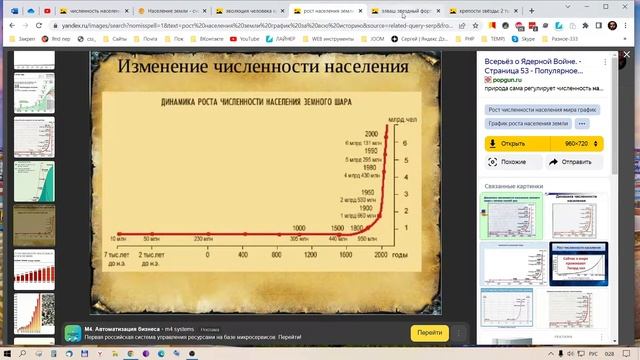Click the ad's yellow 'Перейти' button
The width and height of the screenshot is (640, 360).
(x=429, y=333)
